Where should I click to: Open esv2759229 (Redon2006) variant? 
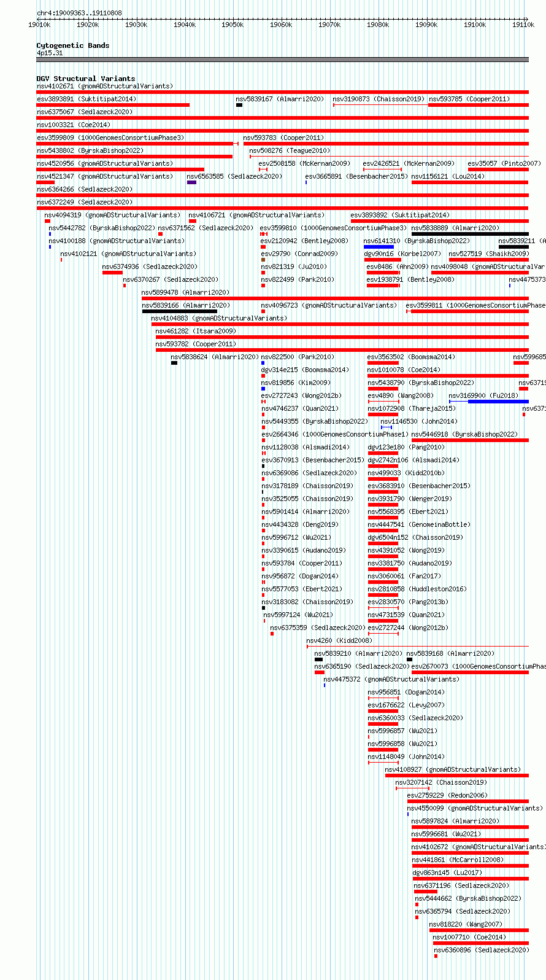point(446,795)
